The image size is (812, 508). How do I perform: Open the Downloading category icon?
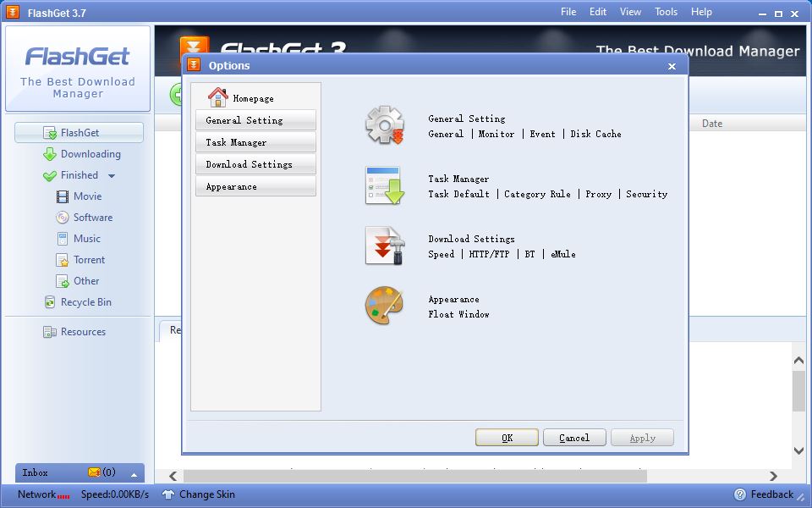50,154
